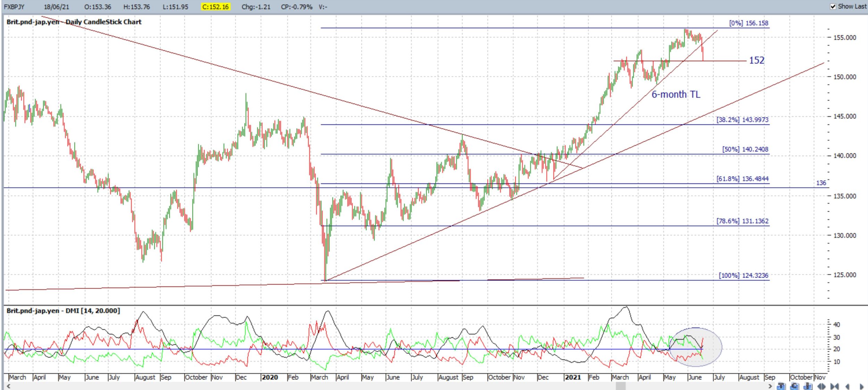Click the scrollbar left arrow
The height and width of the screenshot is (390, 868).
[8, 386]
